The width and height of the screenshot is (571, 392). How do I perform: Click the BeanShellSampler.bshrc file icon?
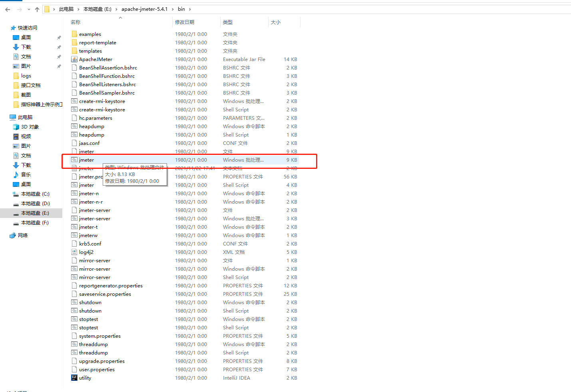click(74, 93)
